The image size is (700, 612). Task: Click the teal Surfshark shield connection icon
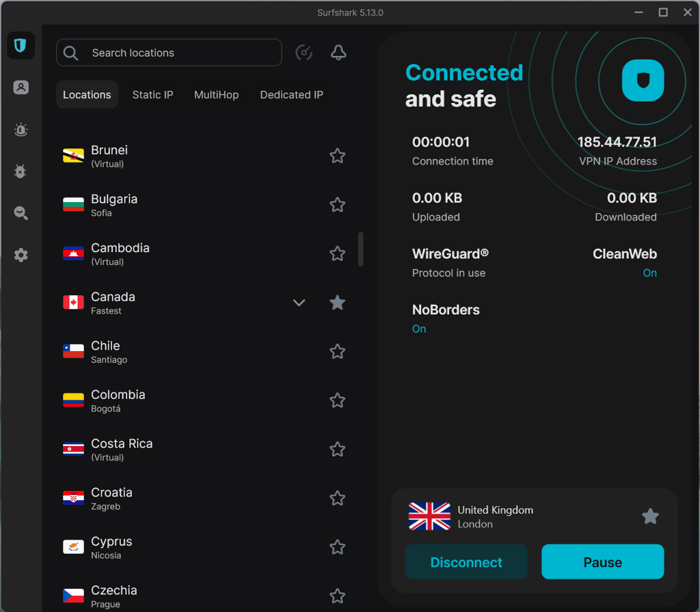tap(643, 81)
